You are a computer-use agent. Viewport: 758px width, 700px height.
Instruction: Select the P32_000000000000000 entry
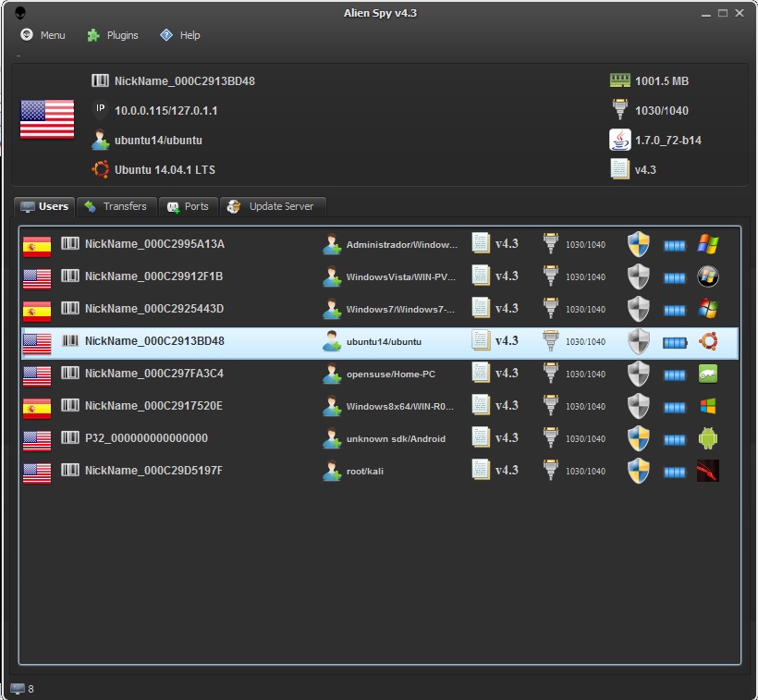(x=380, y=438)
